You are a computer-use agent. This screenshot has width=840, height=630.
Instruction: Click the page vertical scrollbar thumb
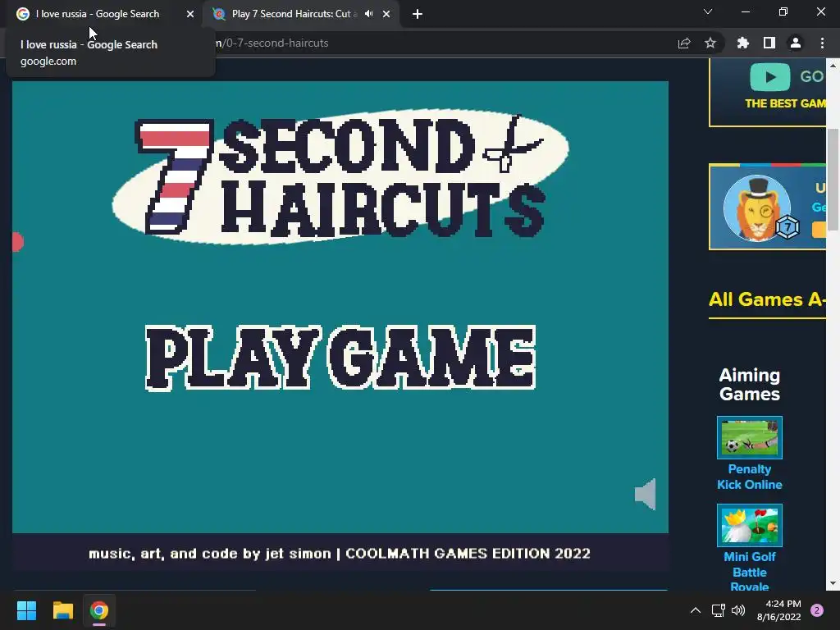833,180
